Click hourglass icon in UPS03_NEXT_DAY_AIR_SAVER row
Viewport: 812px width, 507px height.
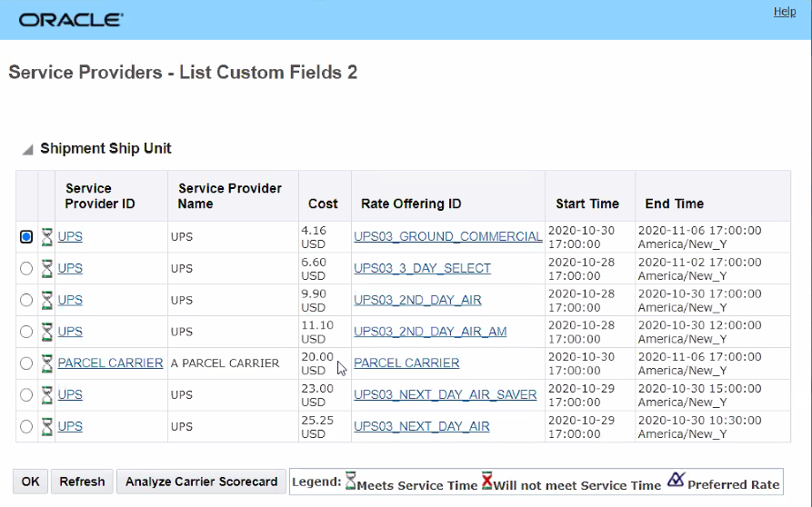(46, 395)
